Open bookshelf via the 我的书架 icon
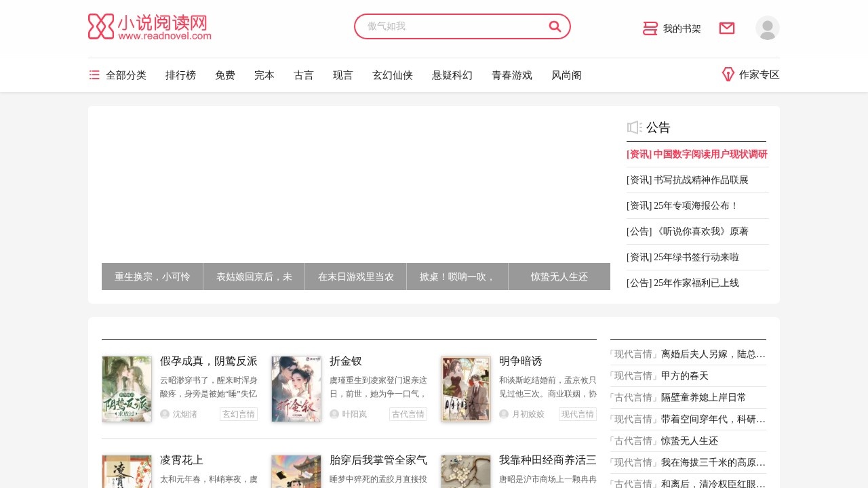The width and height of the screenshot is (868, 488). tap(650, 28)
